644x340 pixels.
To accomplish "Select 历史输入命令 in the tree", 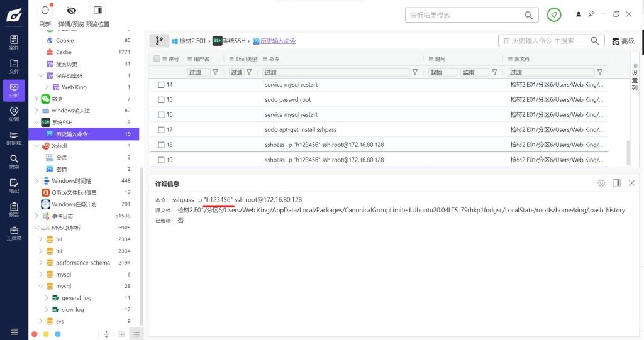I will click(72, 134).
